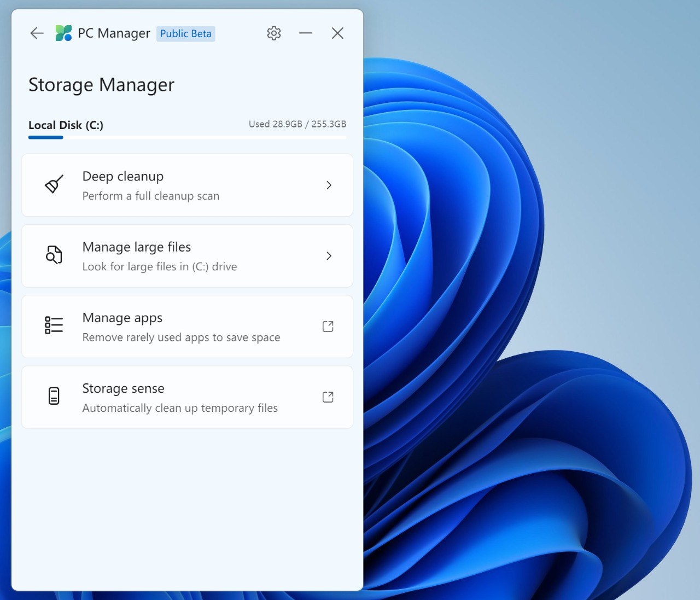
Task: Open Storage sense to clean temporary files
Action: 187,397
